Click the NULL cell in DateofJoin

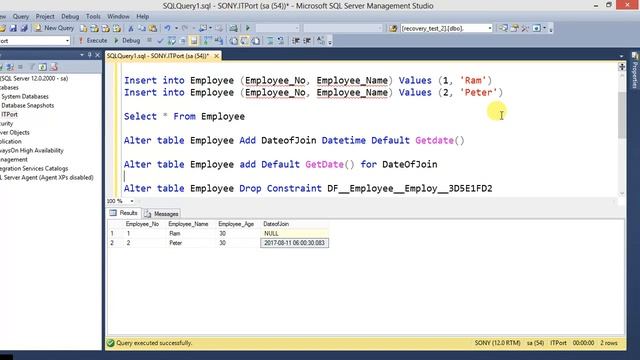(x=294, y=233)
